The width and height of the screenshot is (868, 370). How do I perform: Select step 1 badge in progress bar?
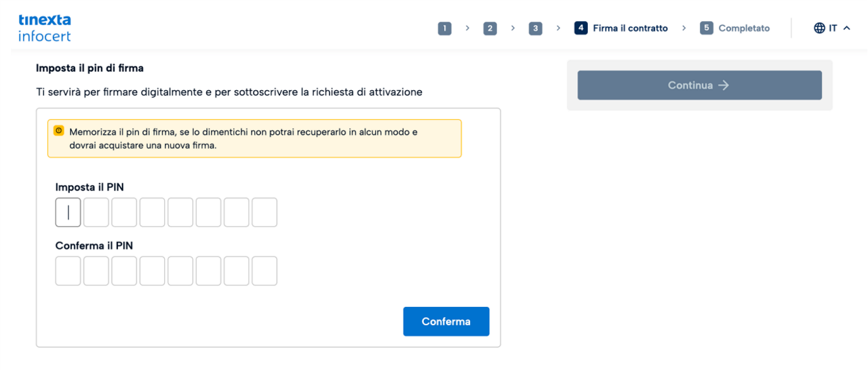point(445,28)
